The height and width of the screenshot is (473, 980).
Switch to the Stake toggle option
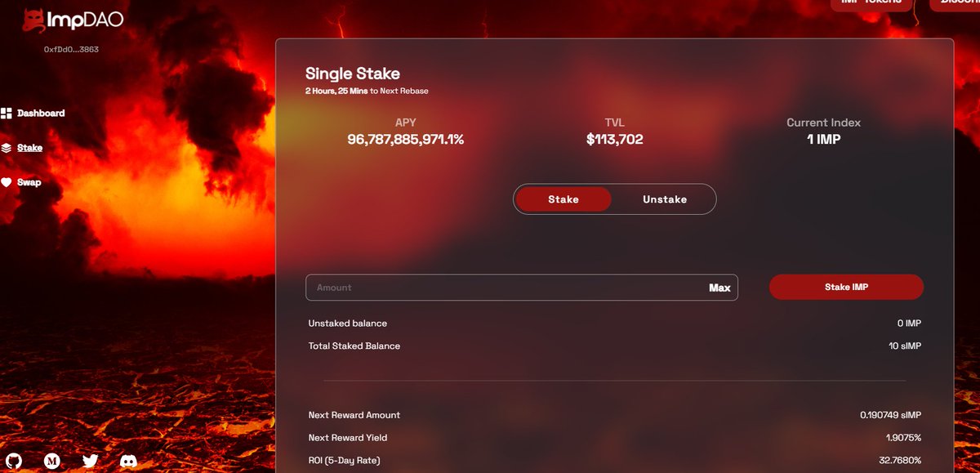coord(563,199)
